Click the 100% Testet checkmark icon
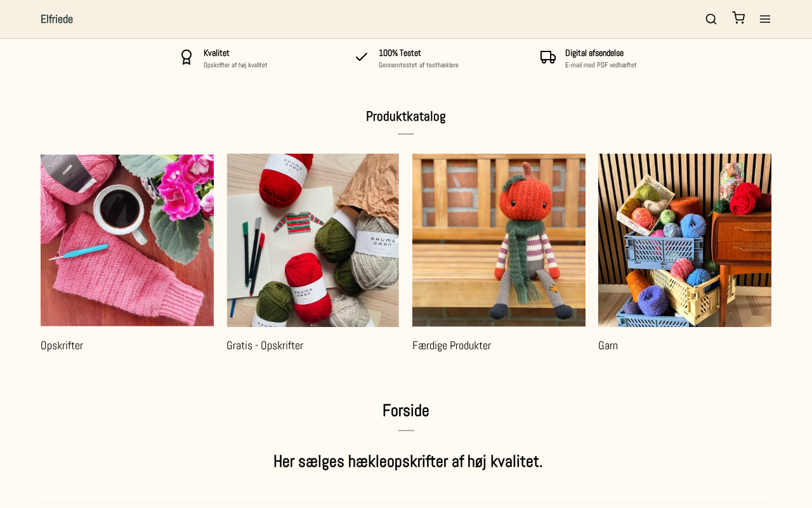The height and width of the screenshot is (508, 812). click(362, 57)
